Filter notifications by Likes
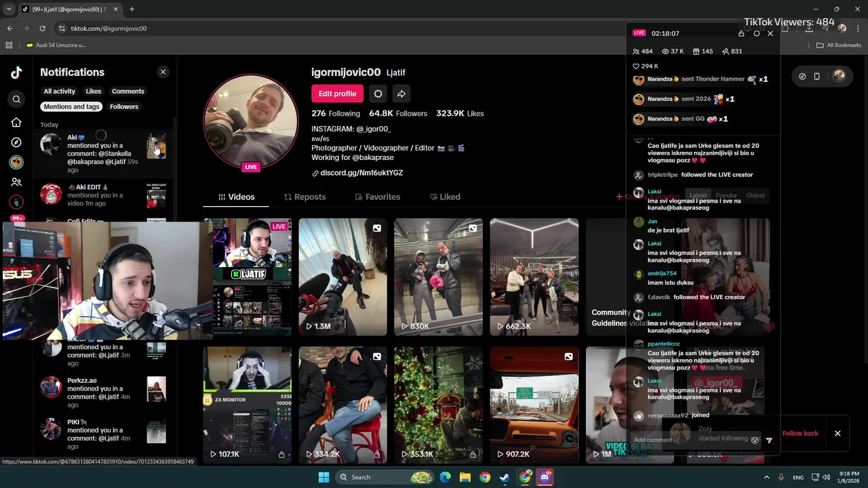868x488 pixels. (x=94, y=91)
